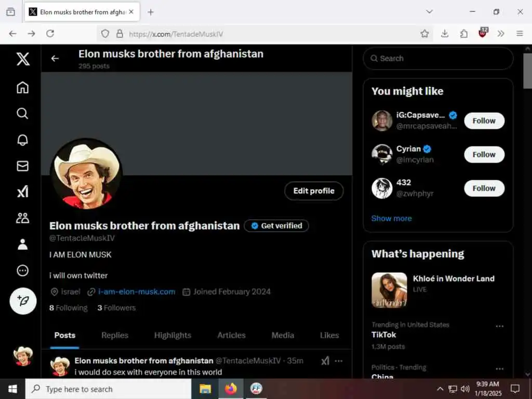Reload the page

pyautogui.click(x=50, y=34)
